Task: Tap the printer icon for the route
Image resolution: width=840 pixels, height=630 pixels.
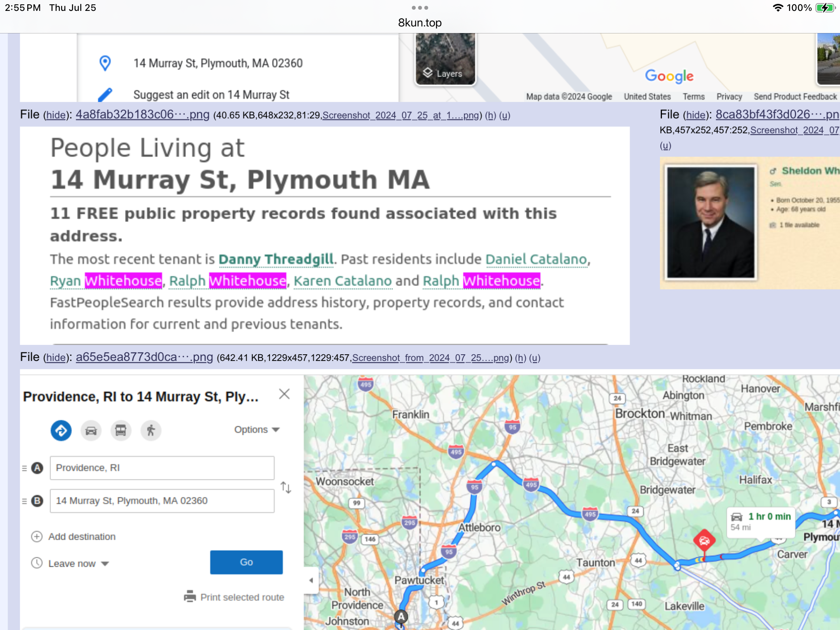Action: 190,597
